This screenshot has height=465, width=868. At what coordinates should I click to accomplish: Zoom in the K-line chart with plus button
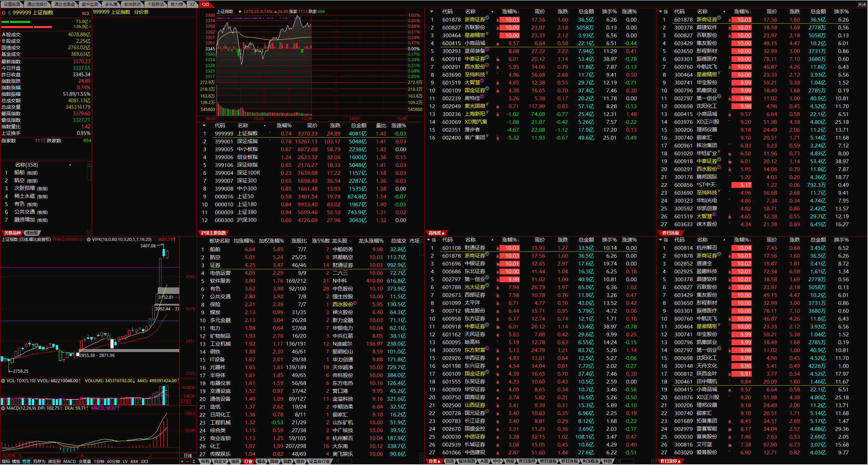pyautogui.click(x=182, y=461)
